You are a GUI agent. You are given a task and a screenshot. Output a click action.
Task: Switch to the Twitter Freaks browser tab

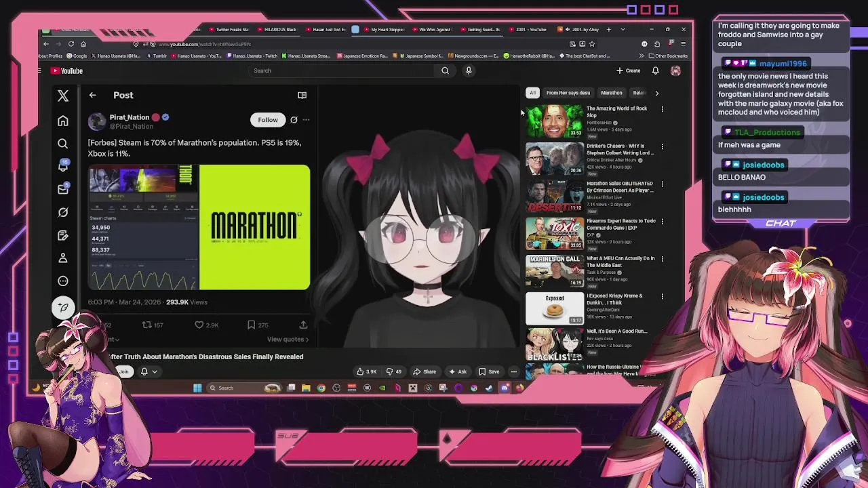click(229, 29)
